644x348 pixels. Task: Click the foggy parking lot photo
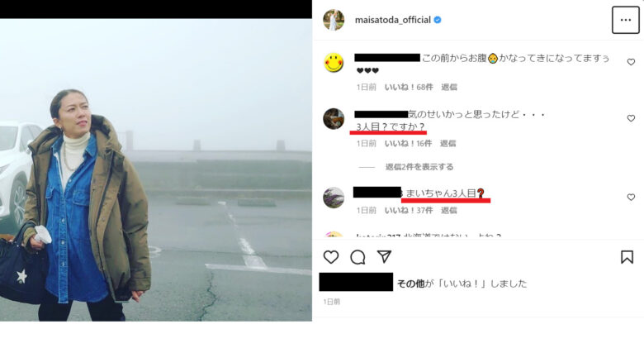click(x=156, y=169)
